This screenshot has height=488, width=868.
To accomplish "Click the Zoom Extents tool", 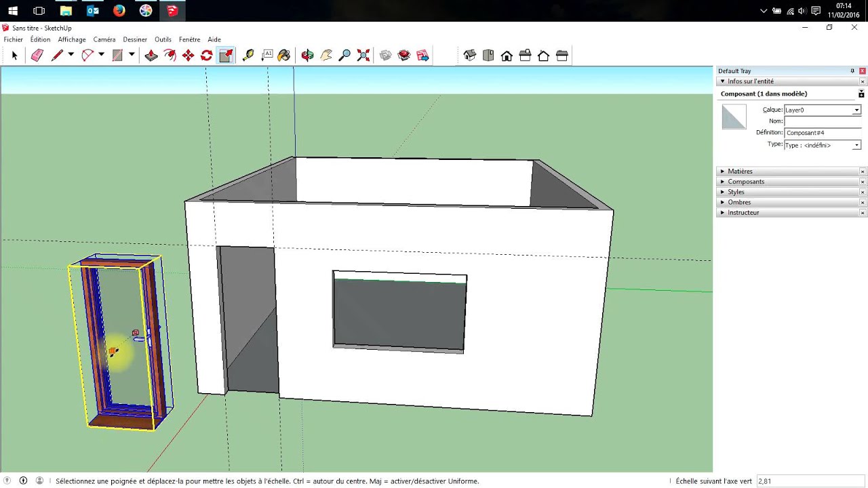I will [363, 56].
